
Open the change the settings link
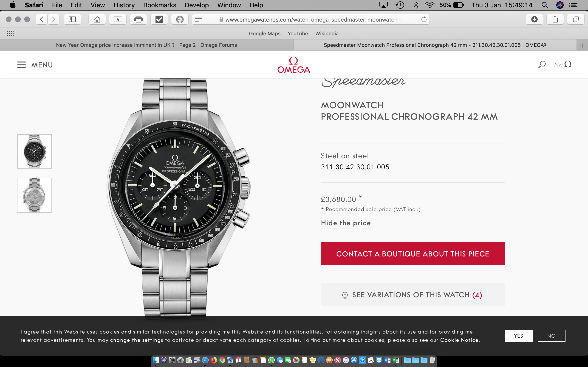(x=137, y=340)
